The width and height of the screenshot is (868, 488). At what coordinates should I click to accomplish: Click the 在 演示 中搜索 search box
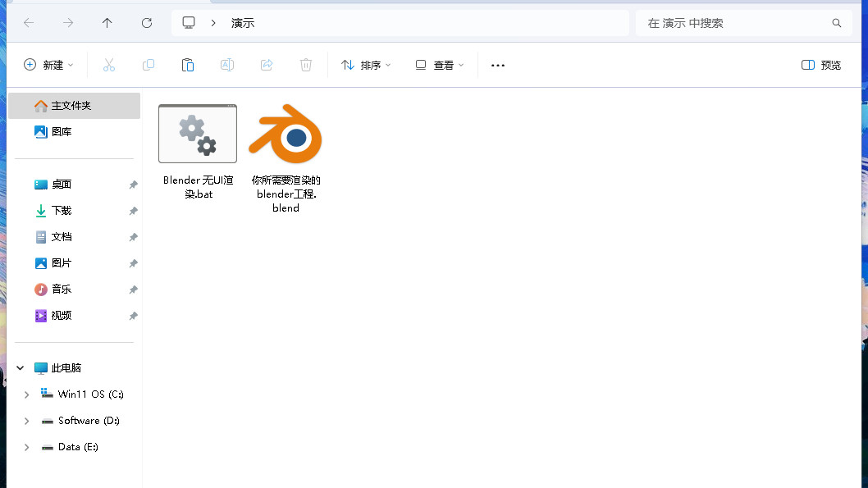pos(734,23)
